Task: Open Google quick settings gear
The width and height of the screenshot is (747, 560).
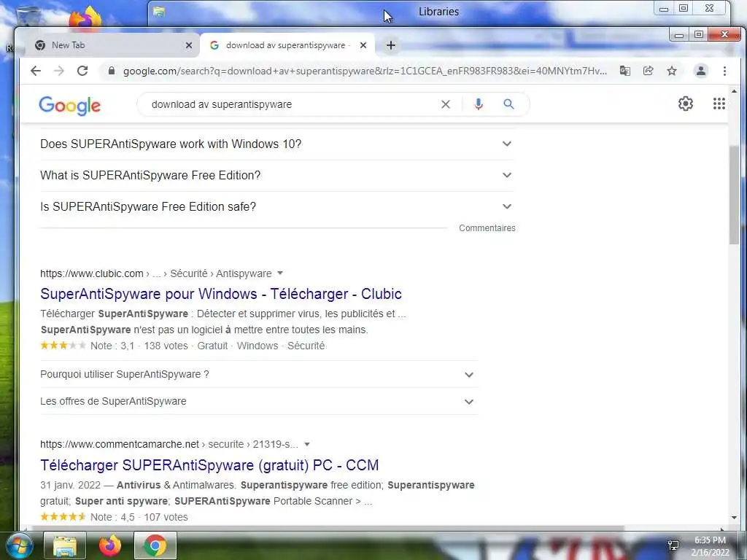Action: click(x=686, y=104)
